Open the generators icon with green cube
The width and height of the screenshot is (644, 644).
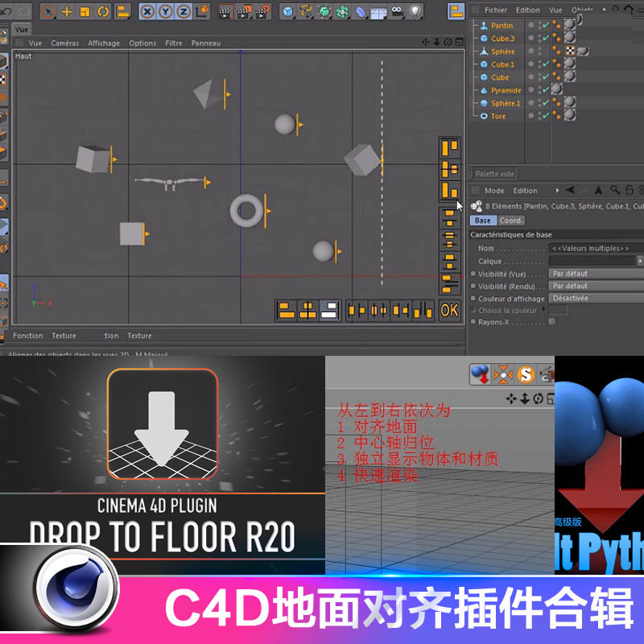pos(324,11)
